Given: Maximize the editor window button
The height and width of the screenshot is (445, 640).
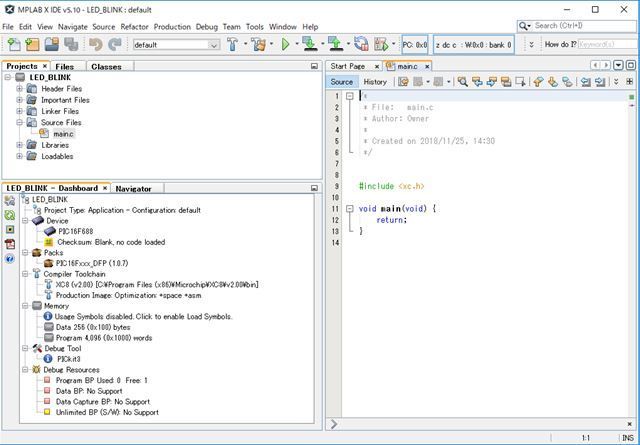Looking at the screenshot, I should click(631, 65).
